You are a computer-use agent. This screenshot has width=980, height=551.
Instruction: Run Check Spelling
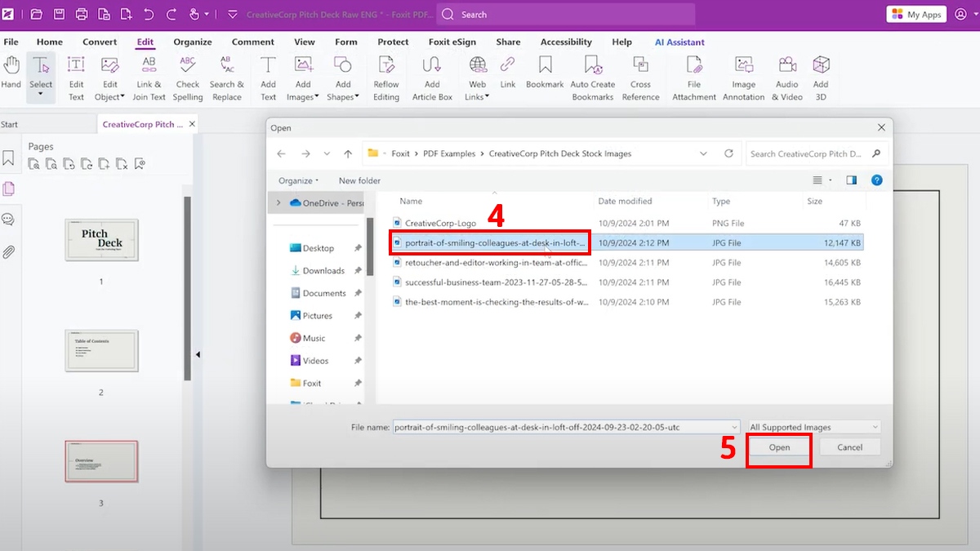[188, 79]
